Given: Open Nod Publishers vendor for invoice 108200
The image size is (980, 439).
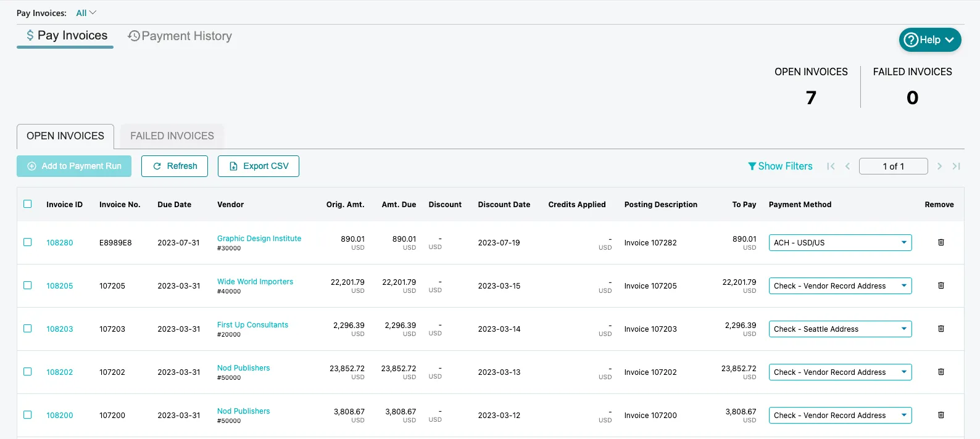Looking at the screenshot, I should click(243, 411).
